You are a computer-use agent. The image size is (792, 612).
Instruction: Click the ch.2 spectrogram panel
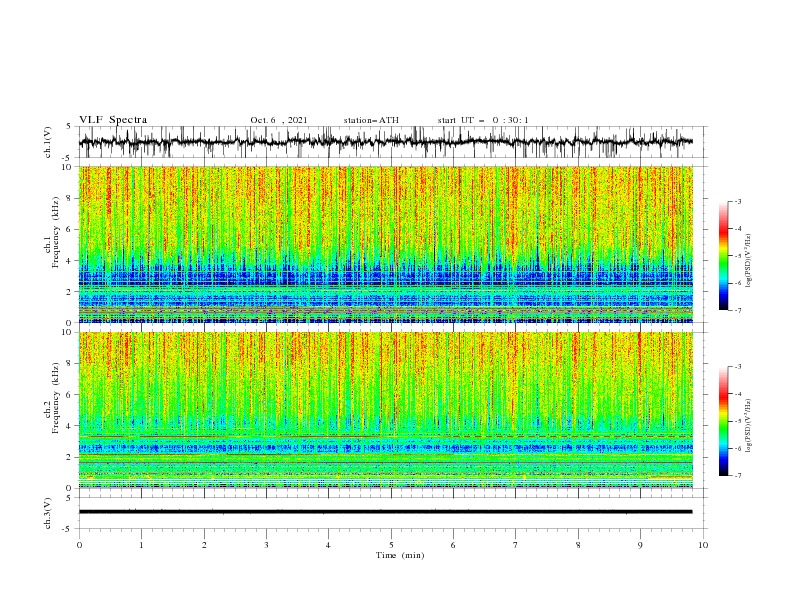(x=386, y=410)
